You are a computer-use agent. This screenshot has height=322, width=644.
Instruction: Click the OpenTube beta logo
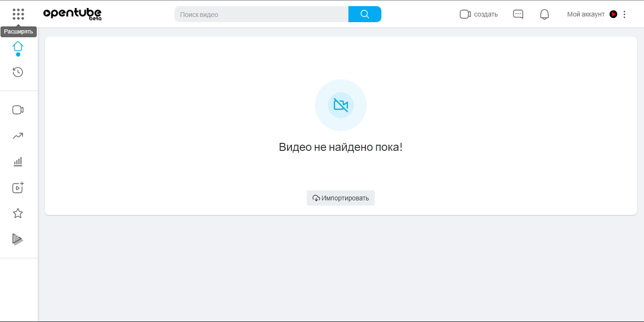pyautogui.click(x=72, y=14)
